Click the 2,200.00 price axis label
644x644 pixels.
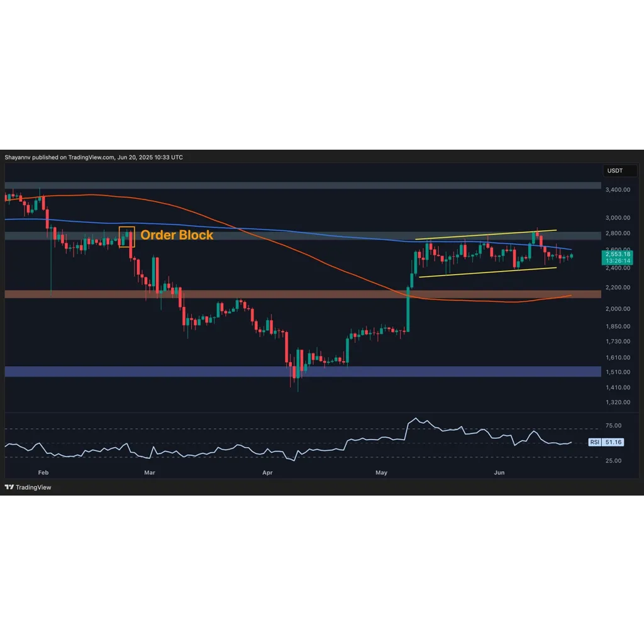(618, 287)
